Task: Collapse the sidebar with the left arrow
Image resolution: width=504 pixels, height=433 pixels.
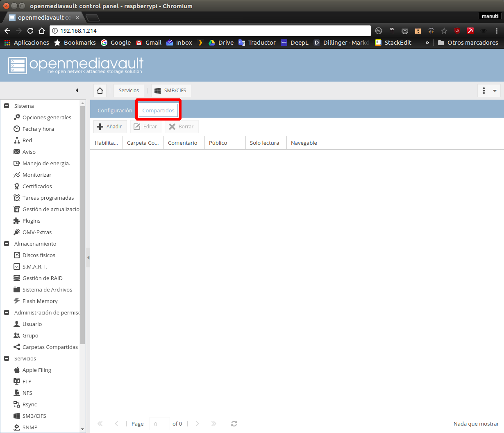Action: pos(77,91)
